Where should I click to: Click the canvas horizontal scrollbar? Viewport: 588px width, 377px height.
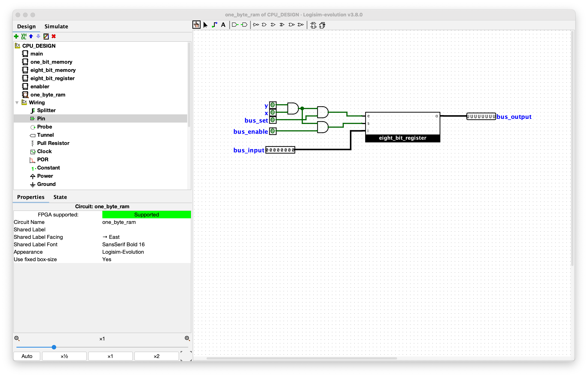tap(301, 358)
